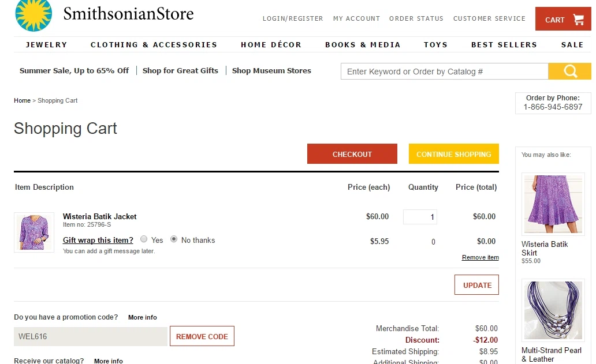Click 'Gift wrap this item?' link
The height and width of the screenshot is (364, 596).
tap(98, 240)
